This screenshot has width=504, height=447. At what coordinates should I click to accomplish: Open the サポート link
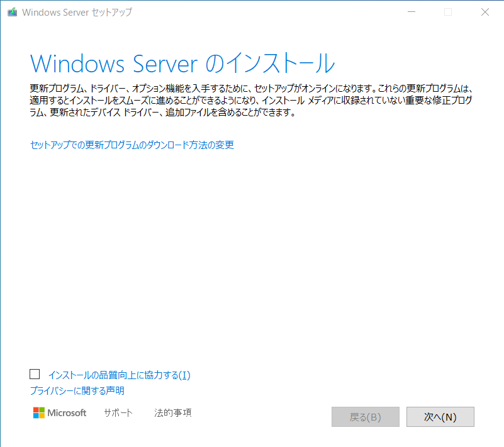coord(118,412)
